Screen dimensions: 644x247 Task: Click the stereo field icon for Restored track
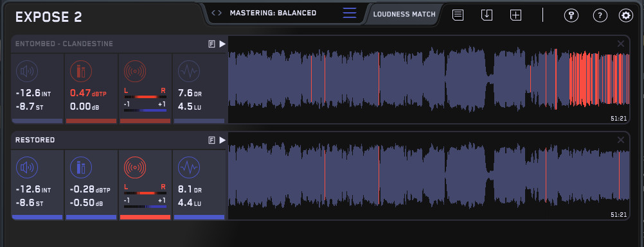[x=135, y=167]
